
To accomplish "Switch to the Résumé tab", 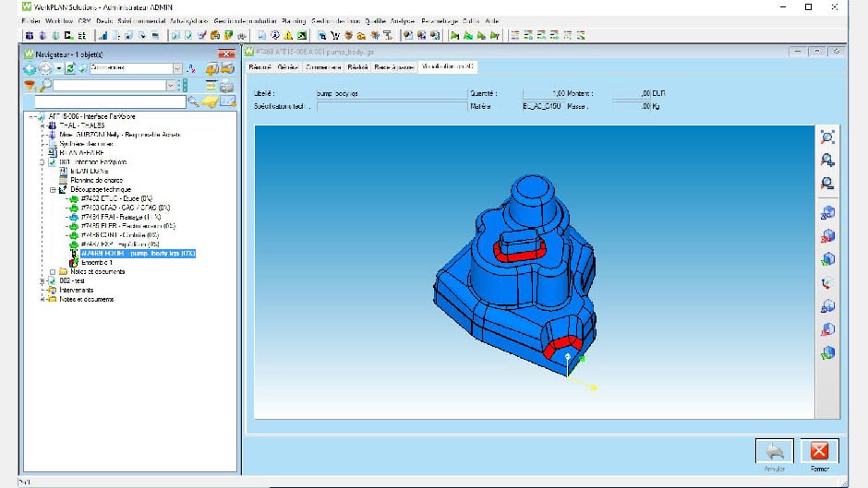I will click(x=259, y=67).
